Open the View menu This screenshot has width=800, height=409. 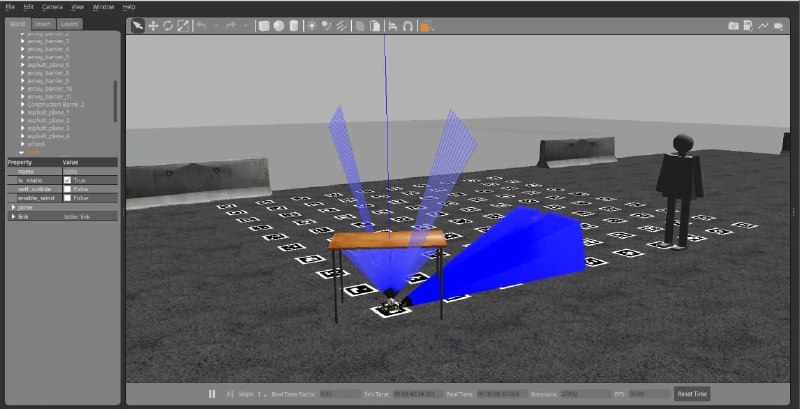coord(78,7)
